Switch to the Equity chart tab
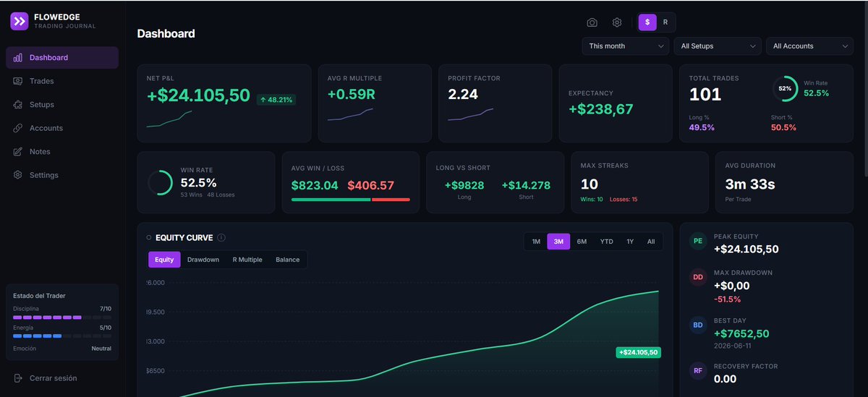This screenshot has width=868, height=397. (164, 260)
